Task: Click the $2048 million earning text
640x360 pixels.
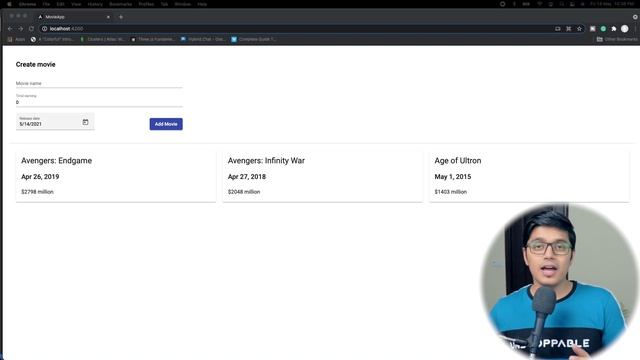Action: click(x=244, y=192)
